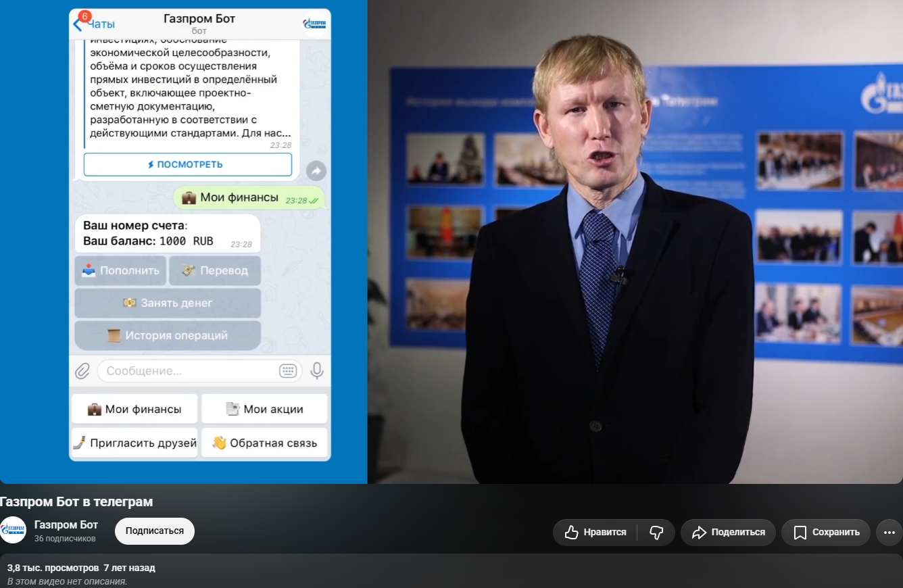
Task: Click the Газпром Бот chat title
Action: tap(199, 19)
